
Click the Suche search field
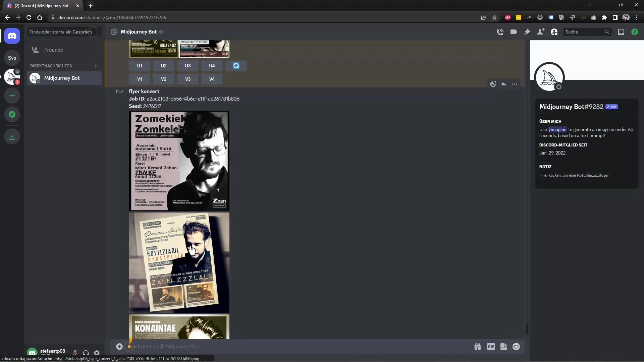[x=587, y=32]
